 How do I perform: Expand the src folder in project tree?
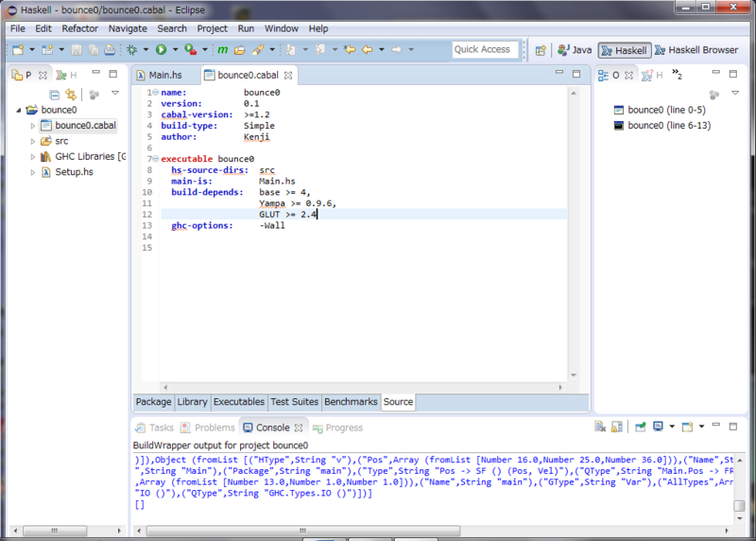point(32,141)
